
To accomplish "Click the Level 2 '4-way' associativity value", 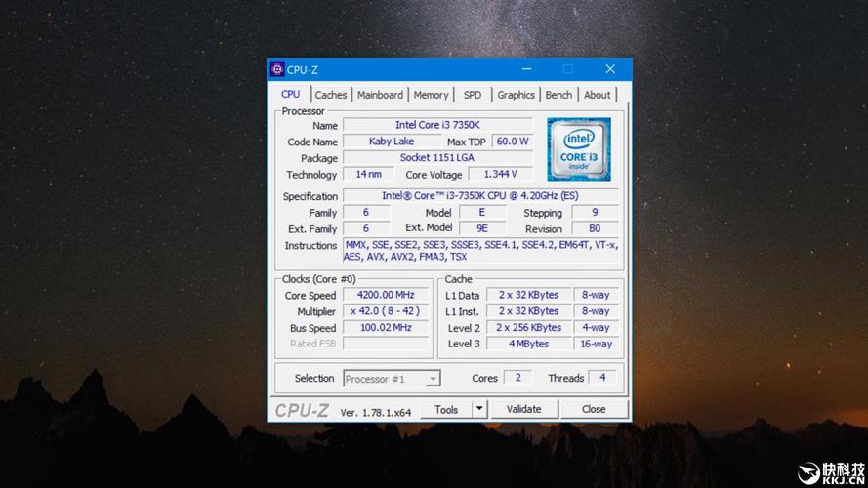I will pos(596,328).
